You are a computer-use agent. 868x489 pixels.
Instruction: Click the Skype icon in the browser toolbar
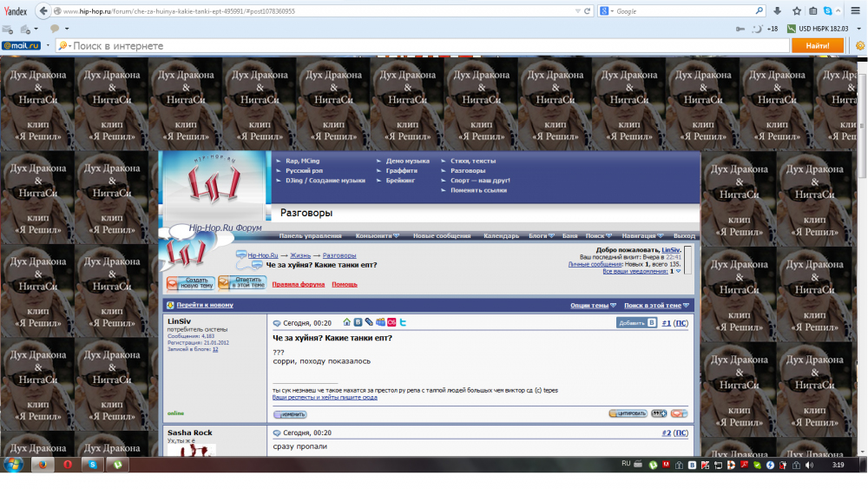click(827, 11)
